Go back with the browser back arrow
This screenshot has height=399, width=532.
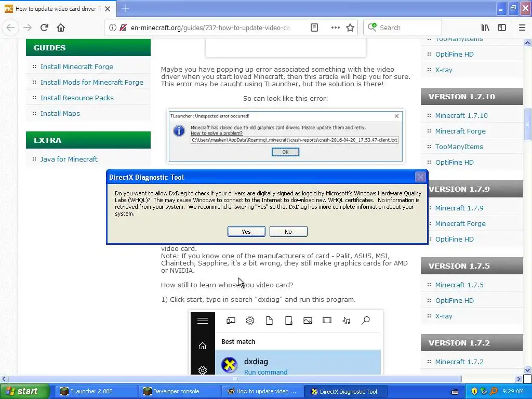[x=10, y=28]
